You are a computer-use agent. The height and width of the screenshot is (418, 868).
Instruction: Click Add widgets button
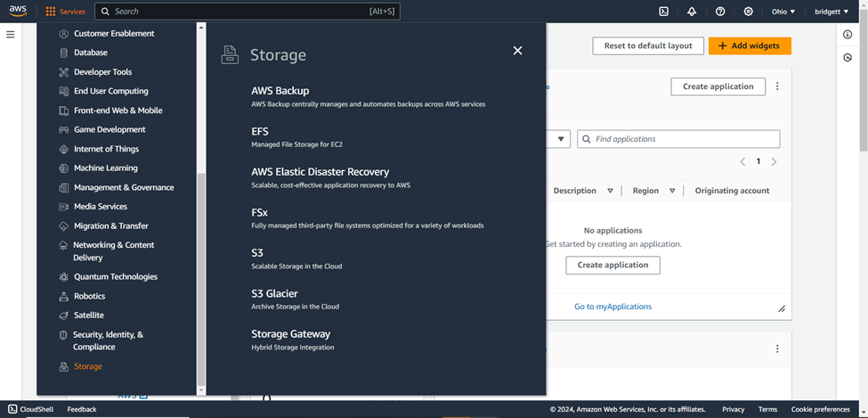tap(750, 46)
